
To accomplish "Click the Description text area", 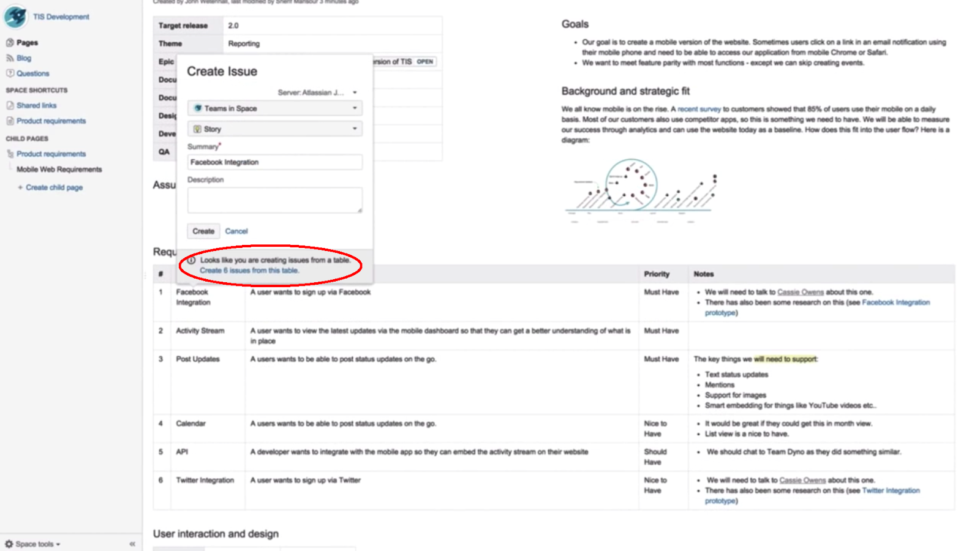I will click(x=274, y=200).
